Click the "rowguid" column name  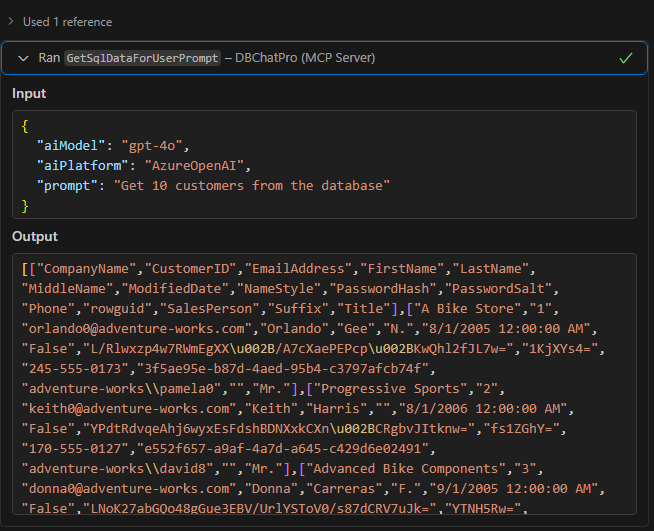pyautogui.click(x=118, y=309)
